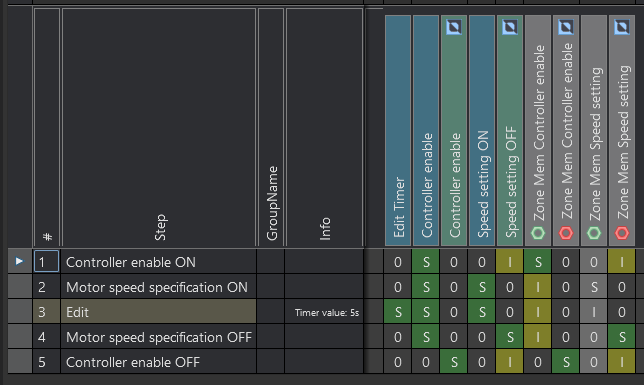Click inverted icon above red-hexagon Zone Mem Controller enable

566,27
